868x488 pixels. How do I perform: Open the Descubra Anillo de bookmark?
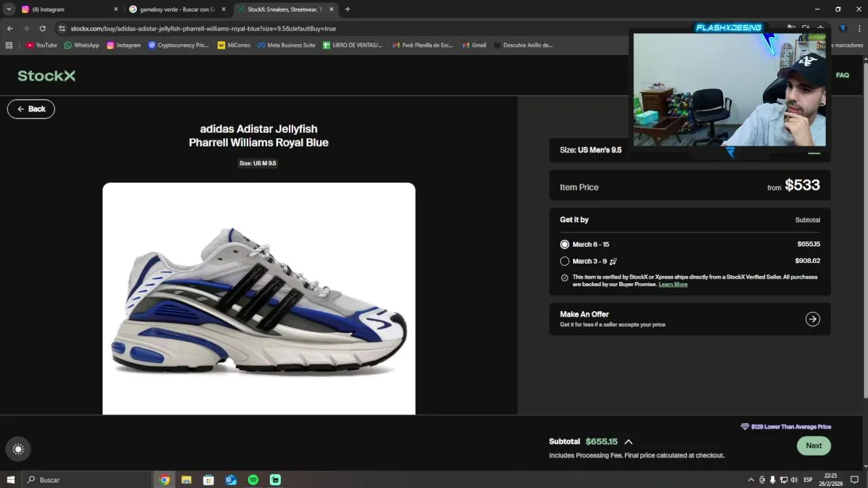(523, 45)
